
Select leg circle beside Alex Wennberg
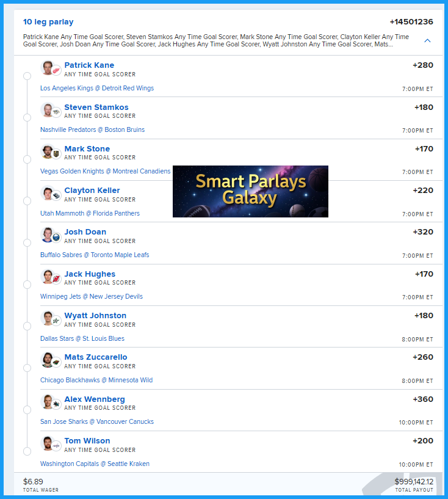point(27,410)
